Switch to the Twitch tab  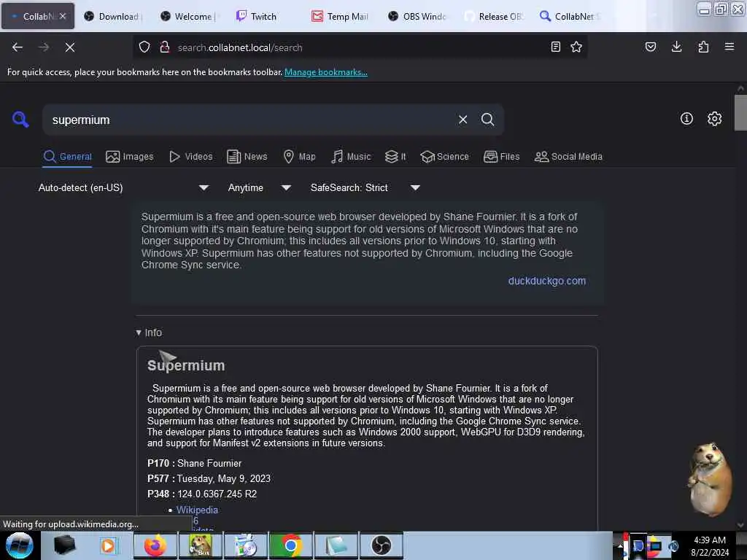pos(264,16)
